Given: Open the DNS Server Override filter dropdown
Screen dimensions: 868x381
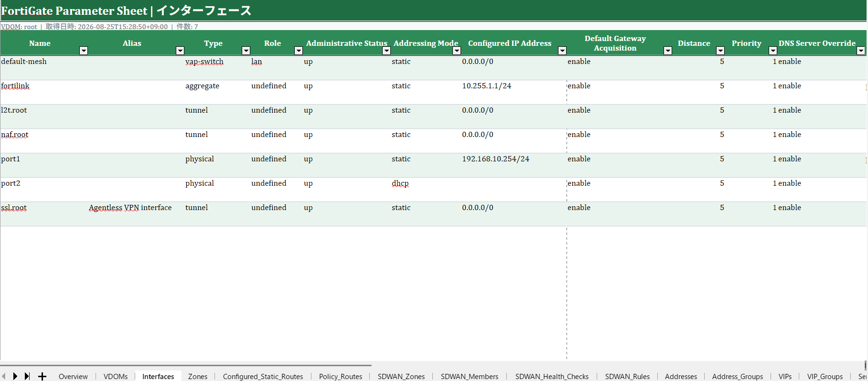Looking at the screenshot, I should 861,51.
